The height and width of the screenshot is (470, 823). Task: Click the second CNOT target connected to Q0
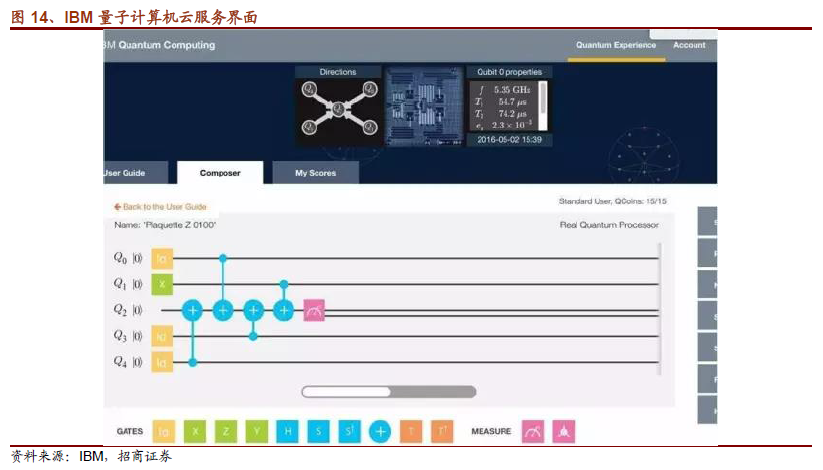click(223, 310)
